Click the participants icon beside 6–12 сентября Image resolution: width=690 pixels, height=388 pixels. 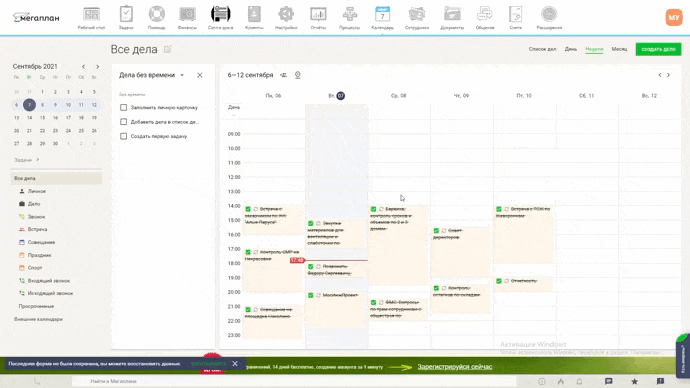pyautogui.click(x=283, y=75)
